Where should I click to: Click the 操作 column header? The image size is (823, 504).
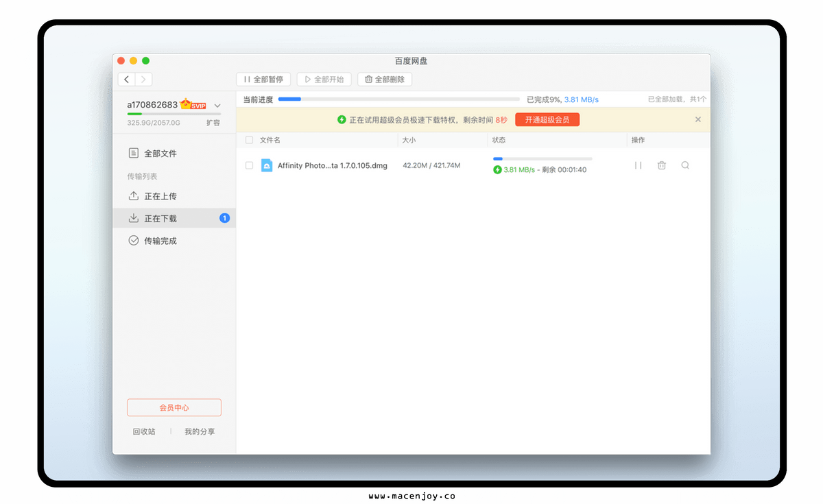(x=638, y=140)
